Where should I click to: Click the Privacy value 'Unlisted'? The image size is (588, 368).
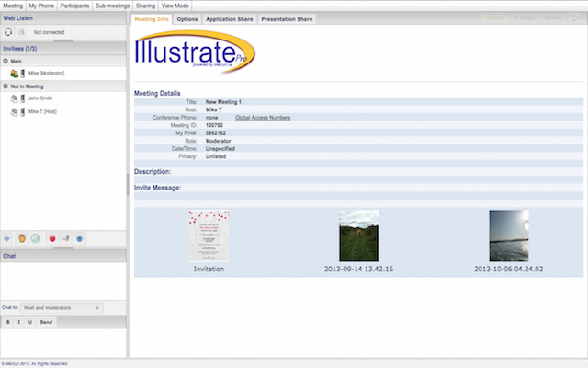click(216, 156)
